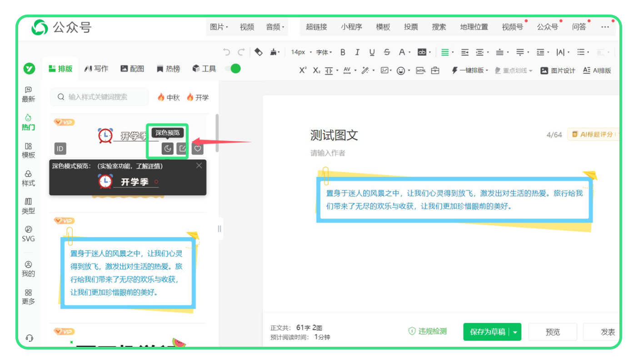This screenshot has height=364, width=638.
Task: Apply strikethrough with S icon
Action: point(387,52)
